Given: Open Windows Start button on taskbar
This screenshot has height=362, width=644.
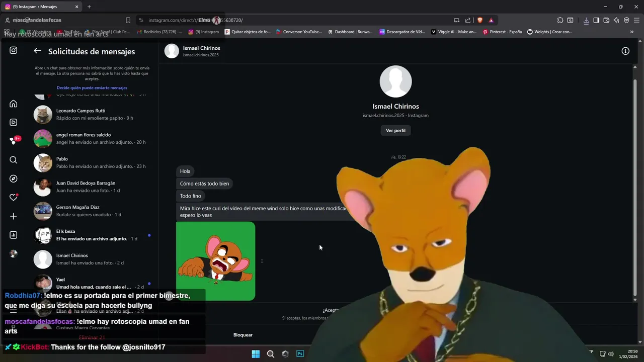Looking at the screenshot, I should tap(256, 353).
